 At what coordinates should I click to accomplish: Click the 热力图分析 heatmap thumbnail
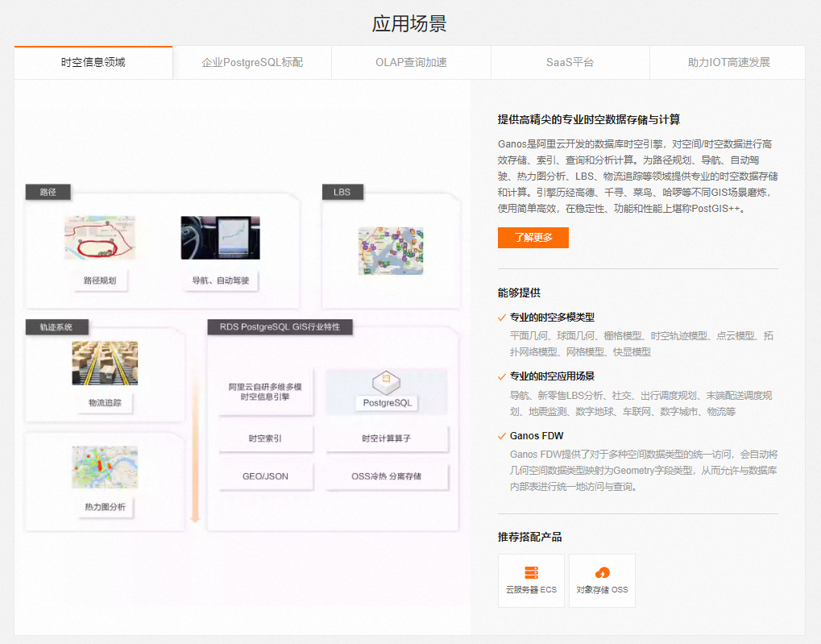click(x=105, y=467)
